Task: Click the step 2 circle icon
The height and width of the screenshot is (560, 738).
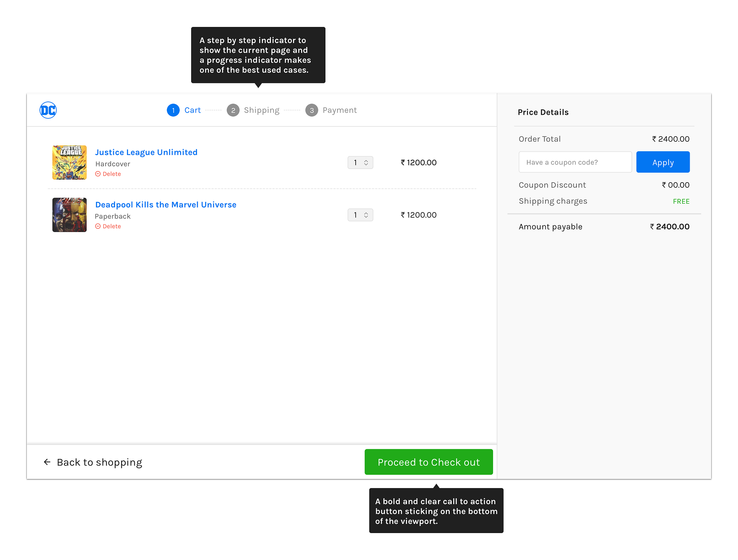Action: click(233, 110)
